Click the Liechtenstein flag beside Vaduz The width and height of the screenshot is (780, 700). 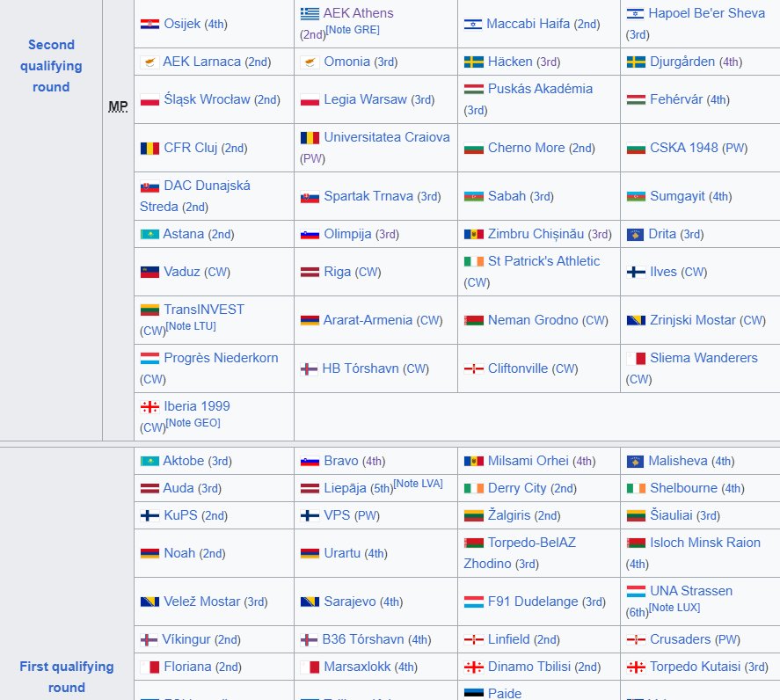pos(149,272)
